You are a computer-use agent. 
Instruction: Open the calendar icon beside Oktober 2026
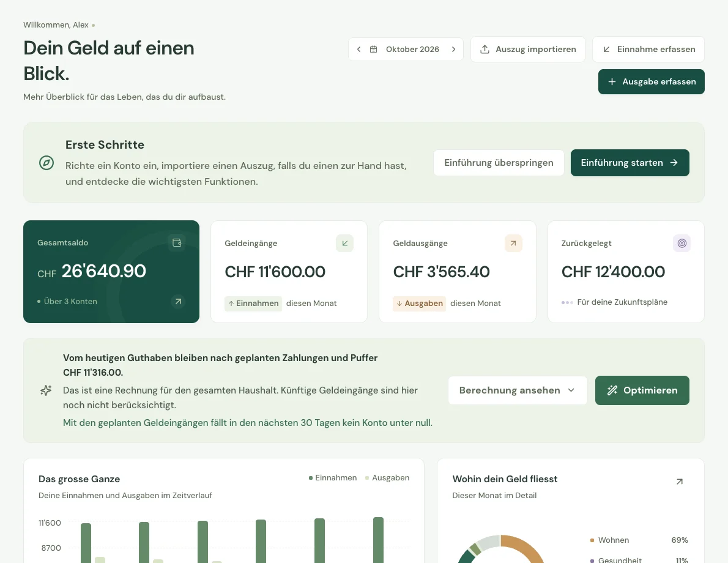[x=373, y=49]
